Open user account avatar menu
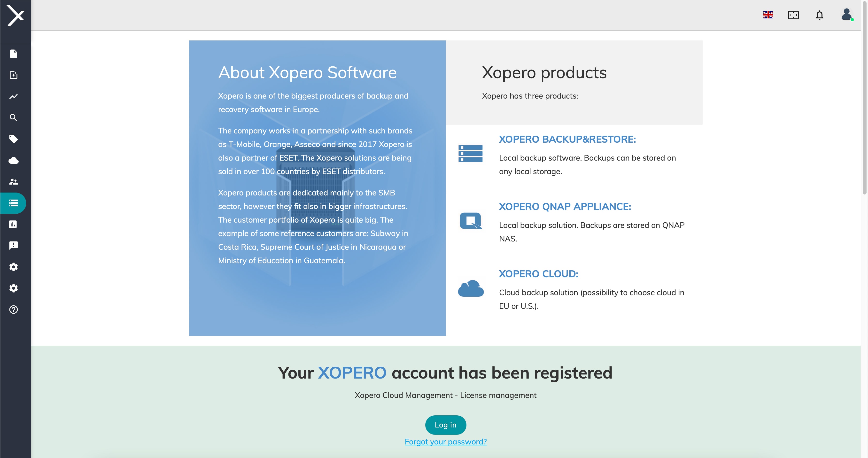 [847, 15]
